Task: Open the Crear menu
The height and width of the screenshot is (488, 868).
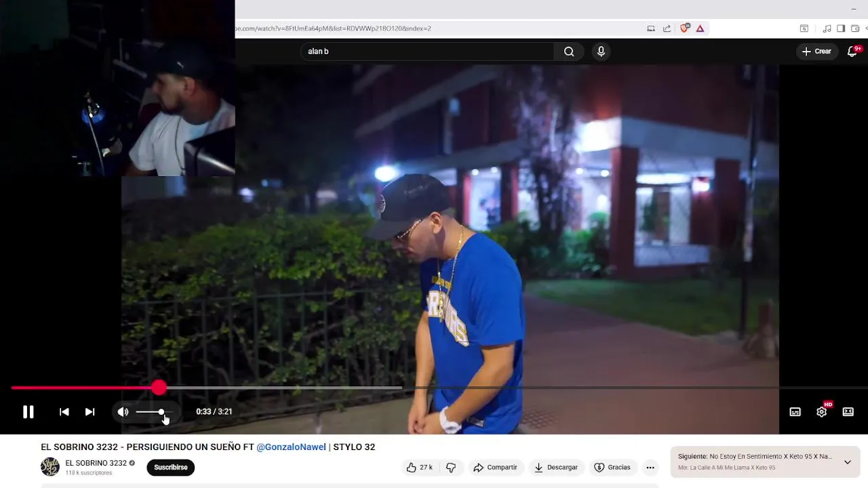Action: pyautogui.click(x=816, y=52)
